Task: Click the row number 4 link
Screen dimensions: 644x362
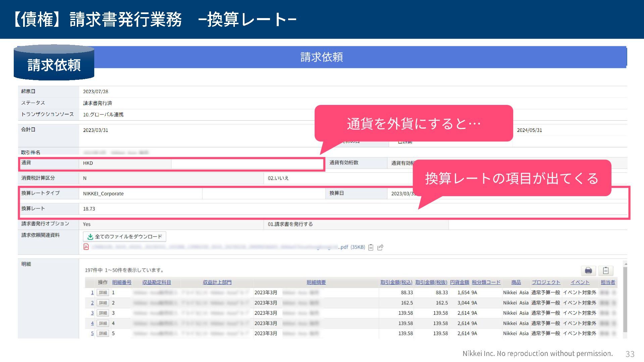Action: [x=92, y=323]
